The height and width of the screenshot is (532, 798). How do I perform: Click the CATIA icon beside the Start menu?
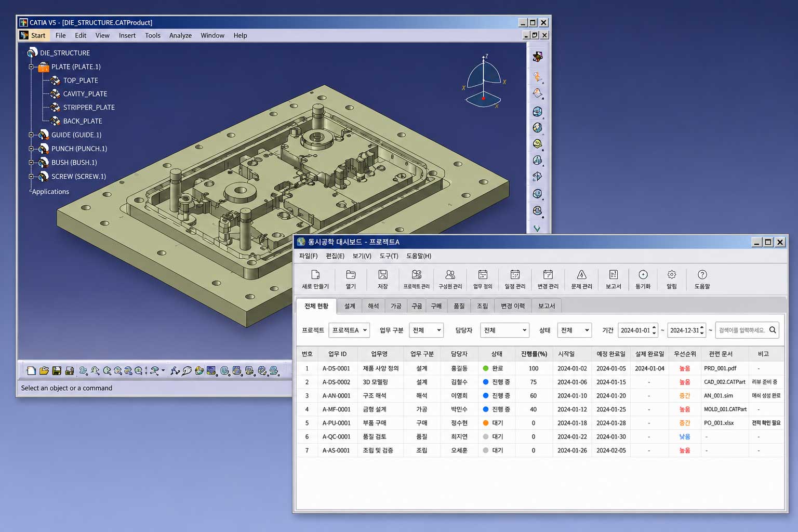24,35
